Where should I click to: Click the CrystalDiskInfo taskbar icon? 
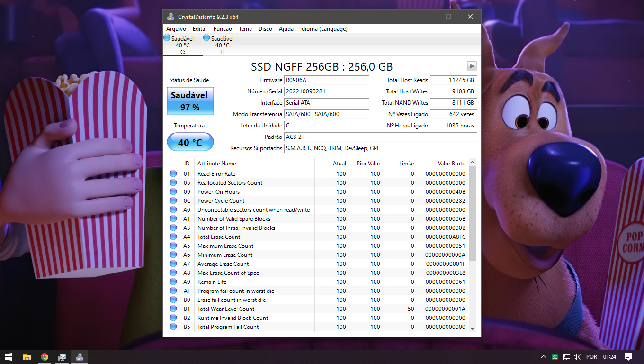80,357
